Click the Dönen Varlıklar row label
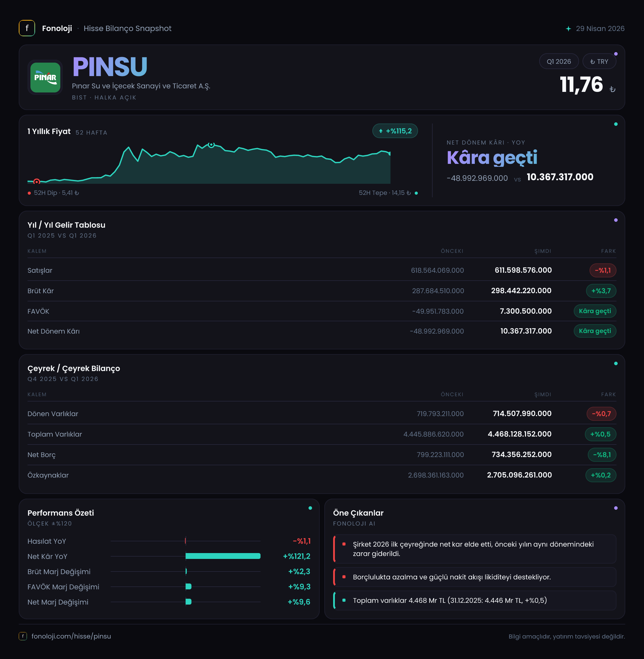Image resolution: width=644 pixels, height=659 pixels. pos(53,414)
